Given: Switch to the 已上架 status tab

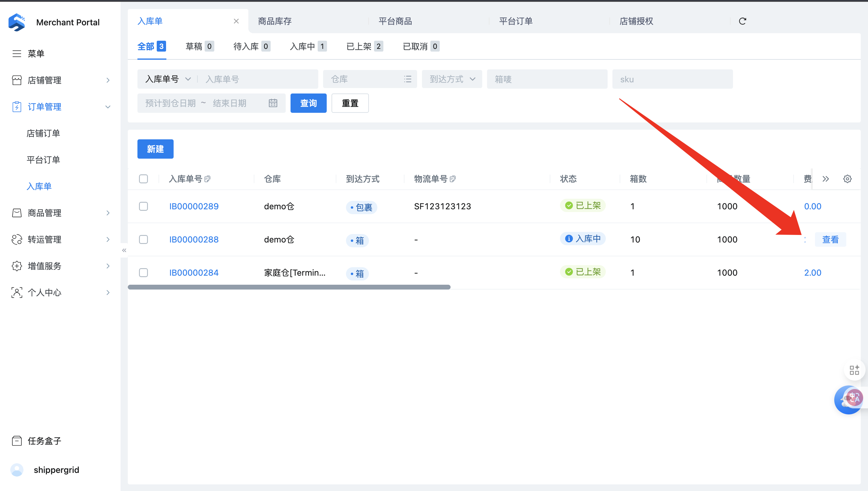Looking at the screenshot, I should pyautogui.click(x=364, y=46).
